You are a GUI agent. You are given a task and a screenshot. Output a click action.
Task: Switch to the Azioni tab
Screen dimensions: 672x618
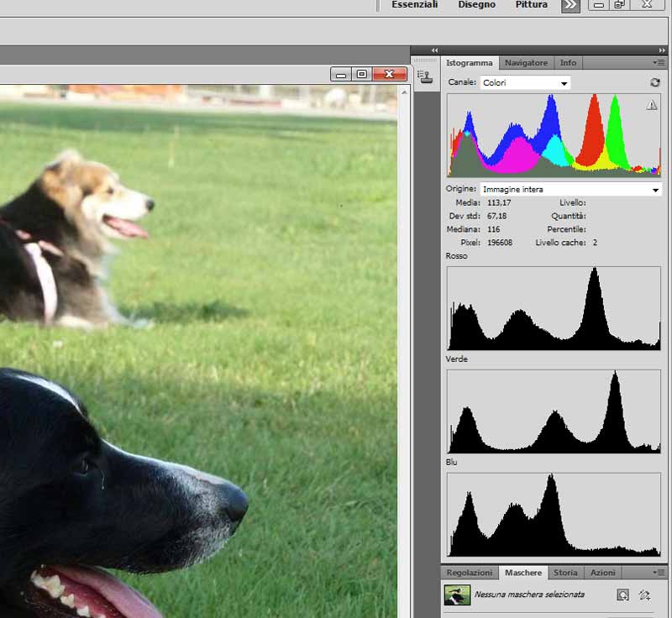[602, 573]
